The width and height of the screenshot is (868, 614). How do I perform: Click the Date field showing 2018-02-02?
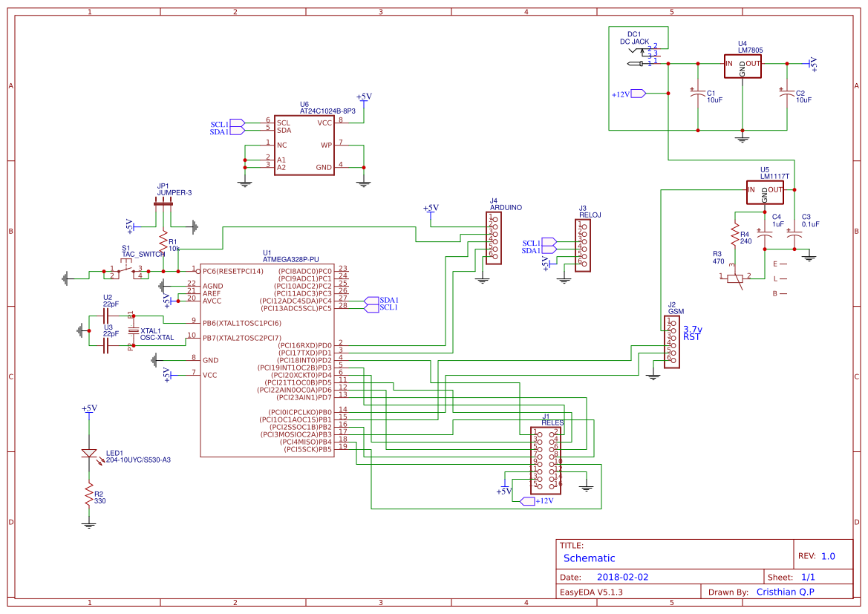point(622,575)
